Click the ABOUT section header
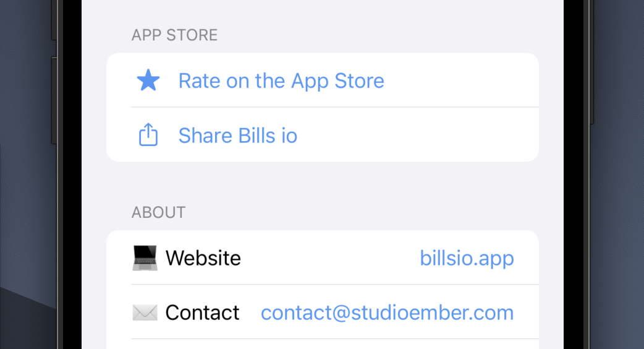 (158, 212)
